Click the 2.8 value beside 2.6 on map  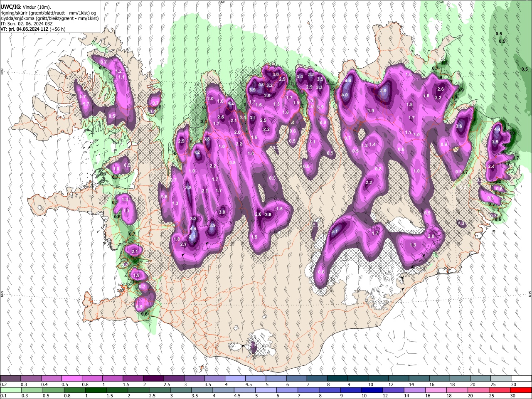pyautogui.click(x=268, y=214)
